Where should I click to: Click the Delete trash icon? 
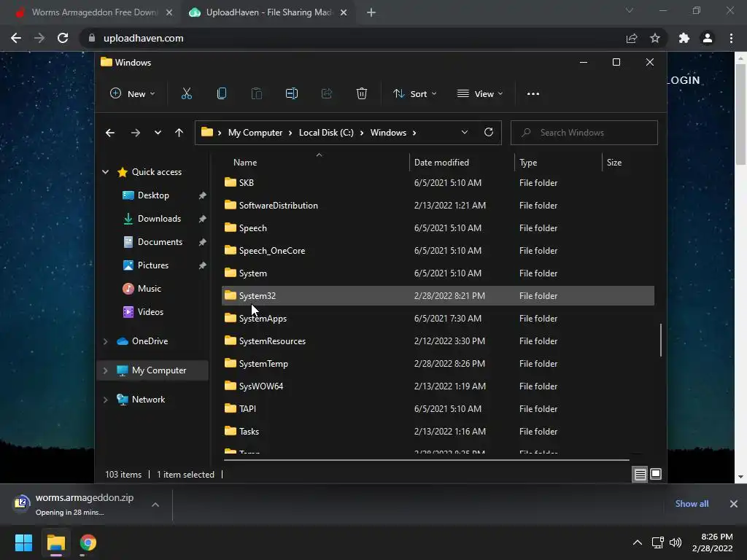(362, 94)
